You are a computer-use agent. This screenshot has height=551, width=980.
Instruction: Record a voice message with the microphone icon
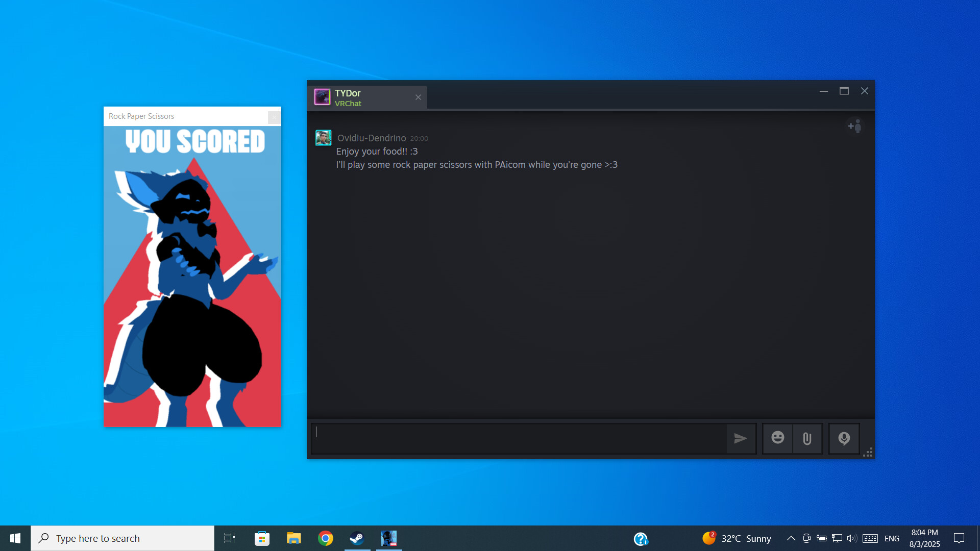point(844,438)
